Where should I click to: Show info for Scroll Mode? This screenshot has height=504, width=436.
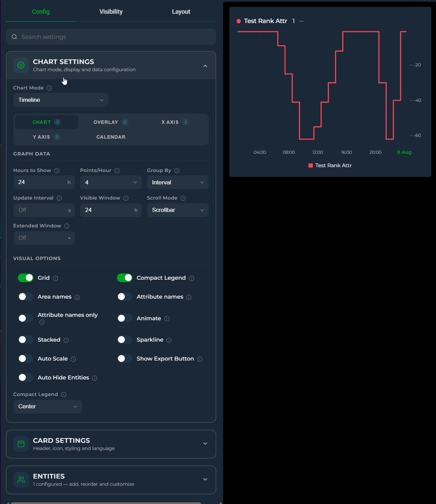point(183,198)
